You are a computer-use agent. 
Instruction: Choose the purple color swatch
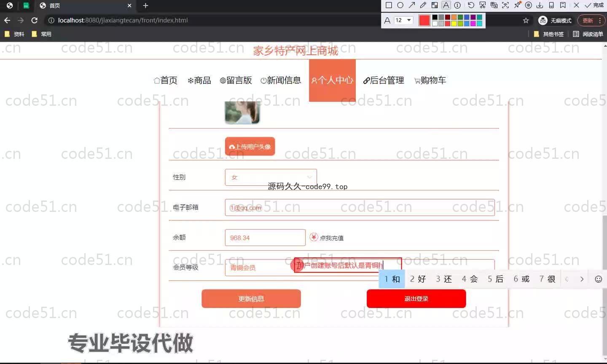[473, 17]
